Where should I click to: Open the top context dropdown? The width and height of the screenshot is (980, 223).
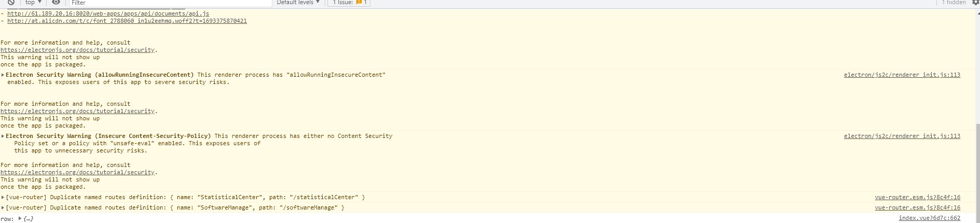pyautogui.click(x=33, y=3)
